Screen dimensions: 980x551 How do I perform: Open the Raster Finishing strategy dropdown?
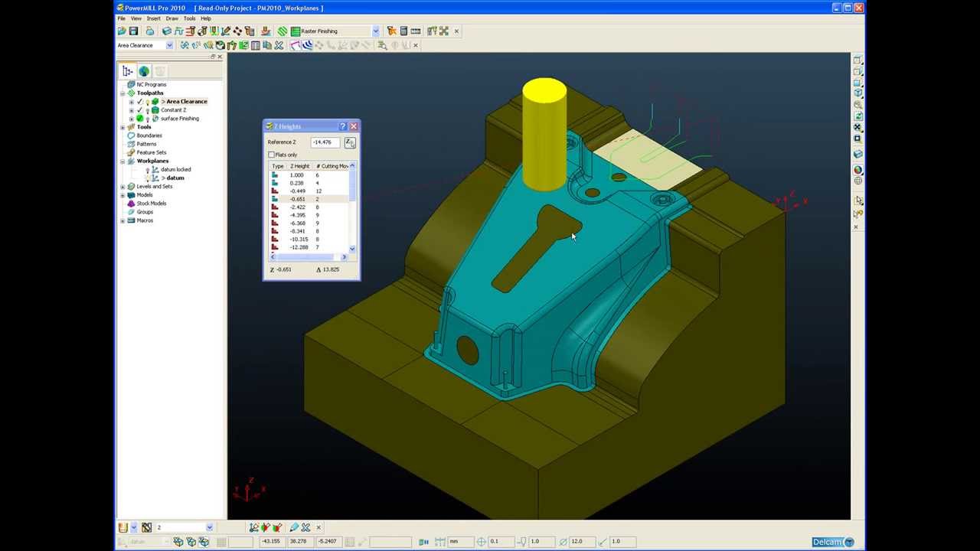click(376, 31)
